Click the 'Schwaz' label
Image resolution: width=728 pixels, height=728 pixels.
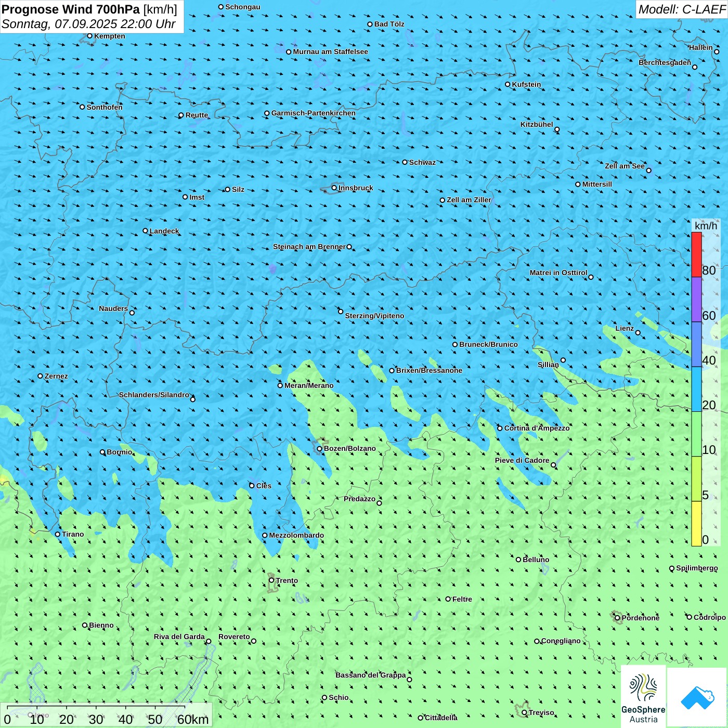(422, 162)
